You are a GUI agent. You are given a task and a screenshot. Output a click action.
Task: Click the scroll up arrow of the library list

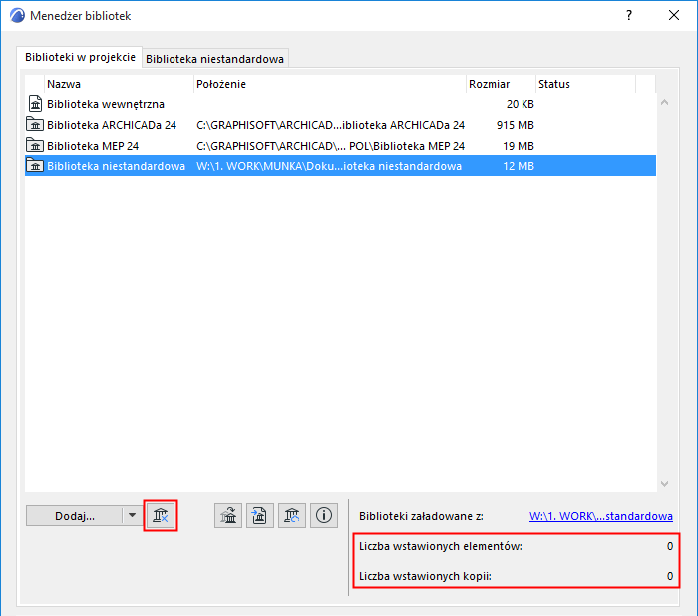[x=665, y=102]
